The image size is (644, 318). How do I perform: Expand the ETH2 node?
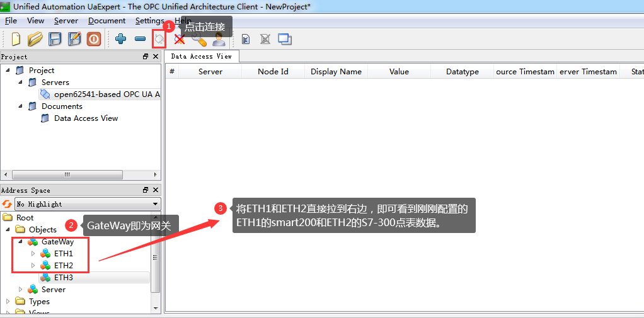pos(33,266)
